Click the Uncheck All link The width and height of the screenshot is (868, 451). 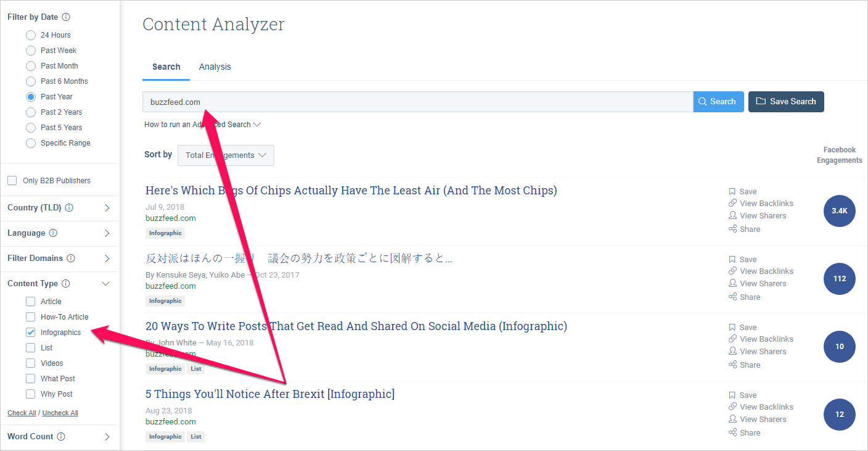click(60, 413)
